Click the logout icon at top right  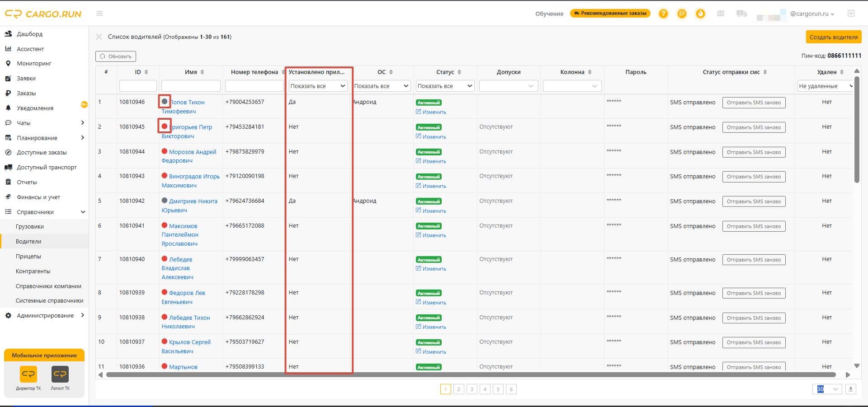click(851, 14)
